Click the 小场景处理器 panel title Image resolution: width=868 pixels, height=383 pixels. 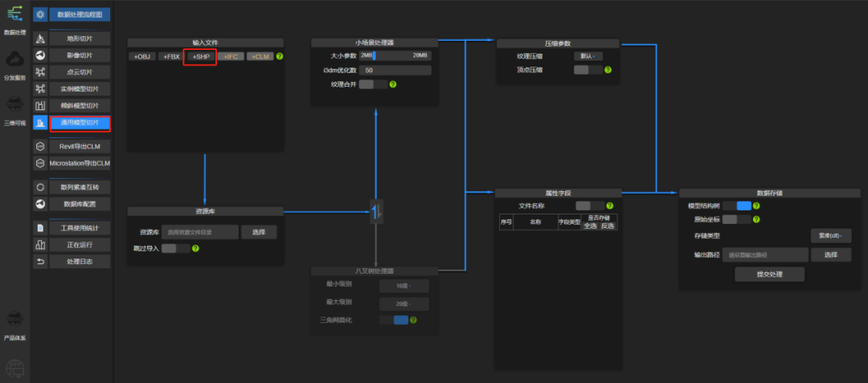click(x=375, y=43)
